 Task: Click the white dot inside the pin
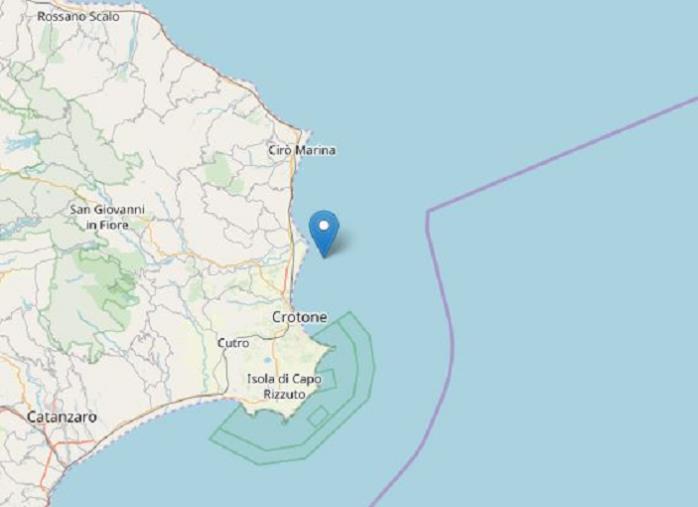point(324,226)
